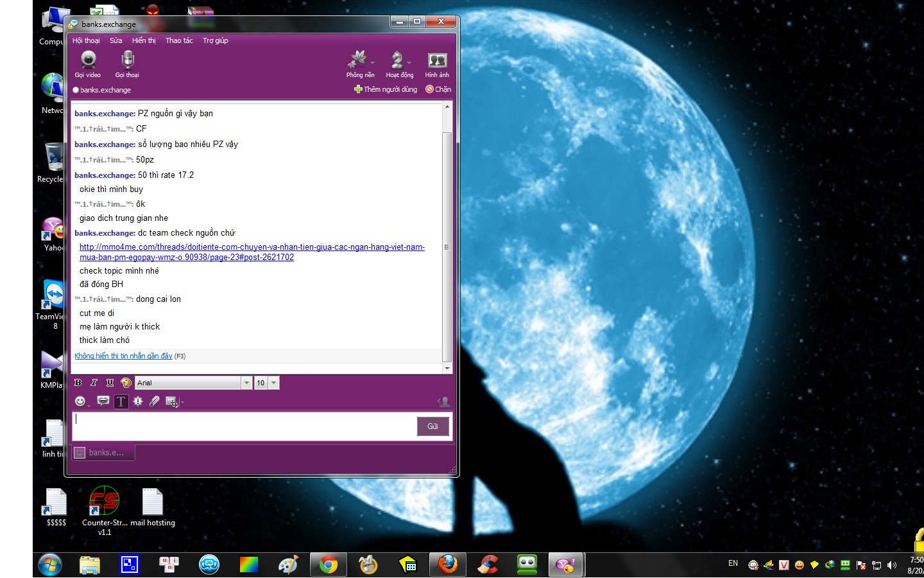Click Không hiển thị tin nhắn gần đây link
The width and height of the screenshot is (924, 578).
pyautogui.click(x=123, y=356)
